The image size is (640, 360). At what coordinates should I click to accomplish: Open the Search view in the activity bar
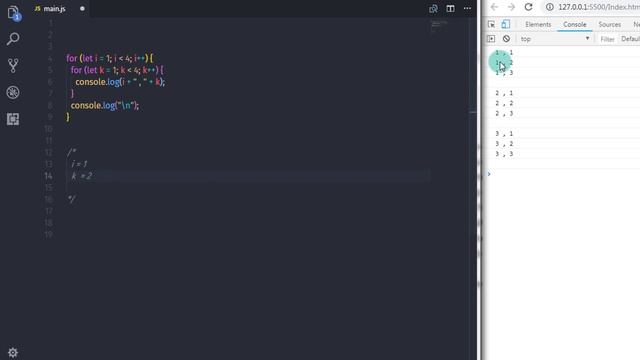pyautogui.click(x=13, y=39)
